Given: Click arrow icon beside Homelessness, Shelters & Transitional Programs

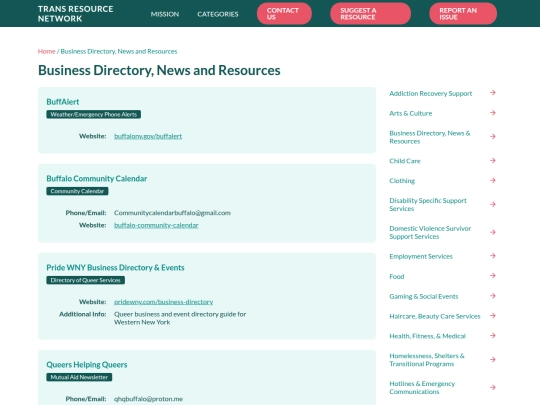Looking at the screenshot, I should 493,360.
